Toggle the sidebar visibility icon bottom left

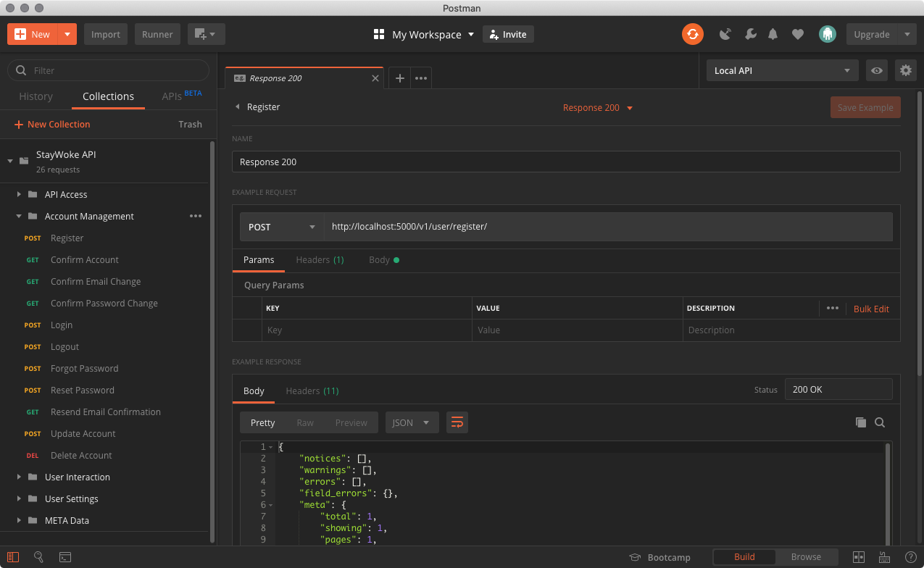click(13, 556)
